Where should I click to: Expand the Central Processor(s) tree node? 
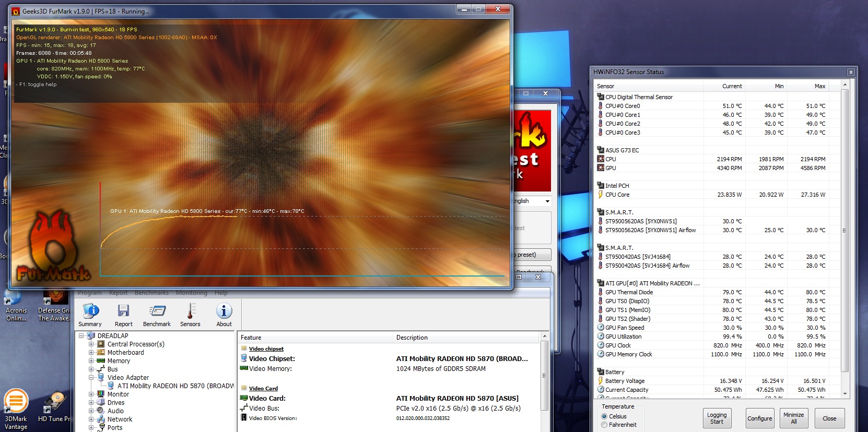point(91,344)
